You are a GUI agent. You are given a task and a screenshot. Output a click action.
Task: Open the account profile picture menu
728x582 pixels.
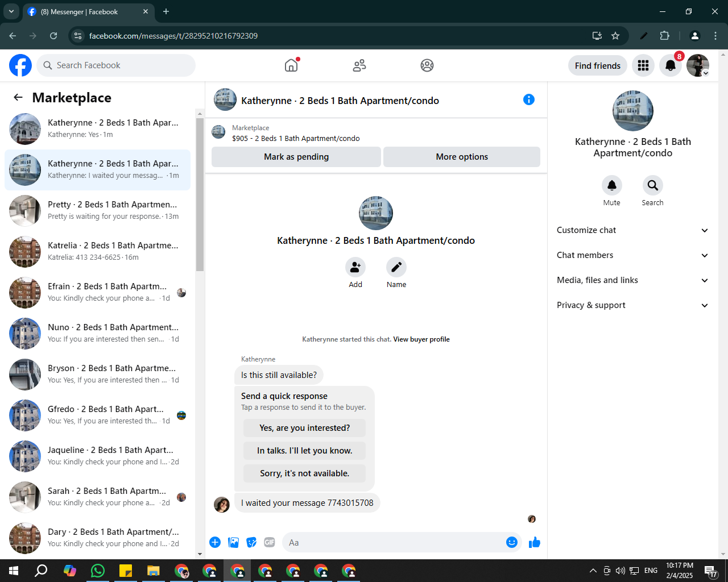tap(698, 65)
